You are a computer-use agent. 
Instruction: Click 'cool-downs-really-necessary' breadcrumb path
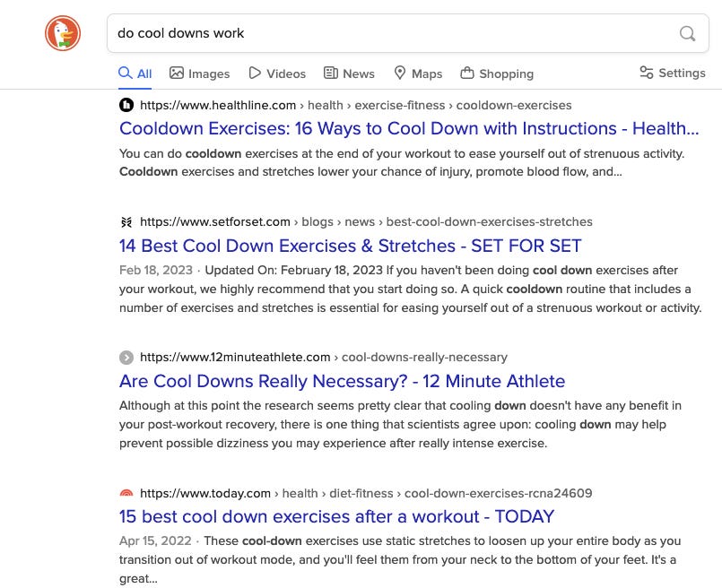point(424,357)
